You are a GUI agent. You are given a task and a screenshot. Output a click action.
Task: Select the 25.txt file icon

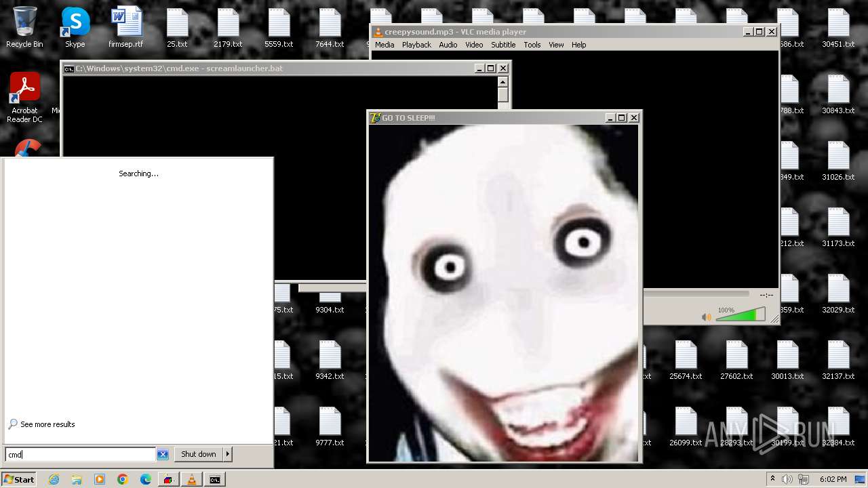coord(177,28)
